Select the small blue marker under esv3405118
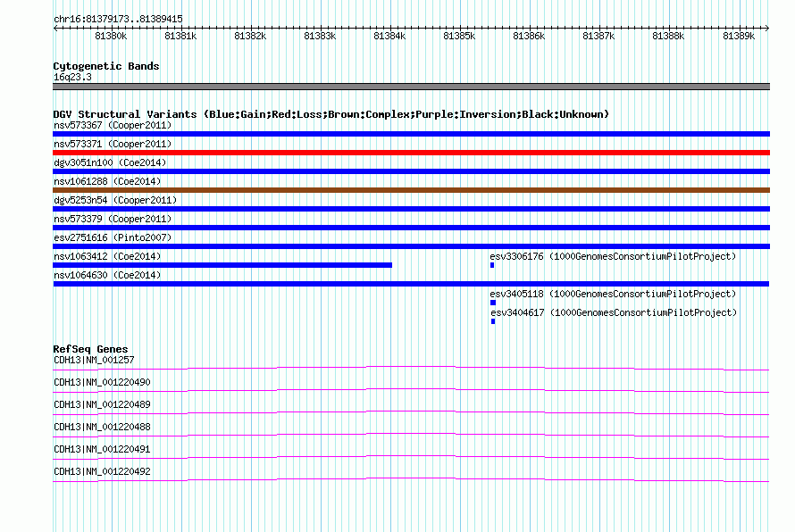 point(493,303)
